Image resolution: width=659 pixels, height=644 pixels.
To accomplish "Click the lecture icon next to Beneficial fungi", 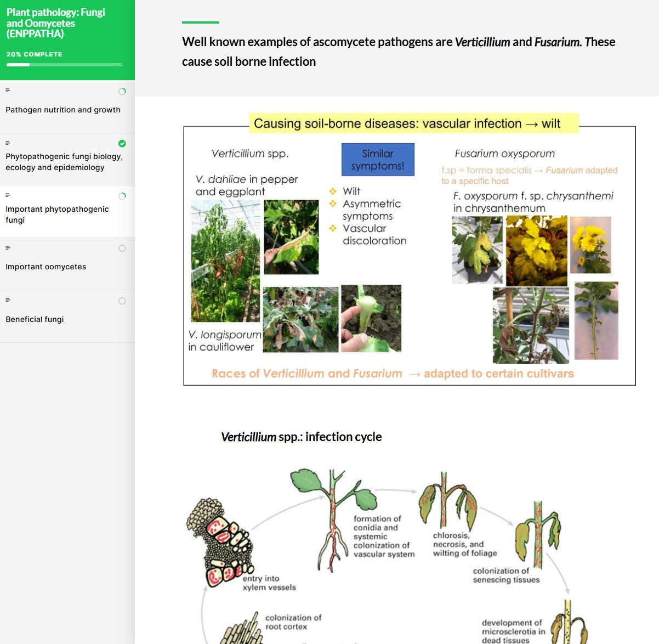I will [7, 300].
